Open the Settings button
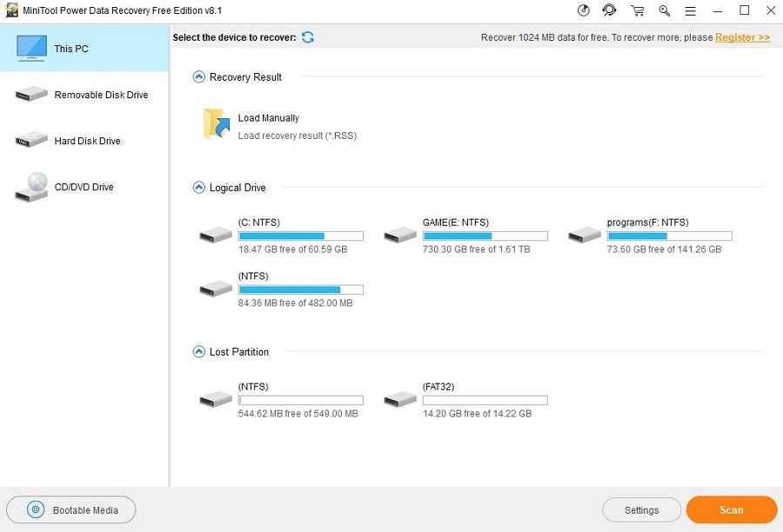 coord(641,510)
